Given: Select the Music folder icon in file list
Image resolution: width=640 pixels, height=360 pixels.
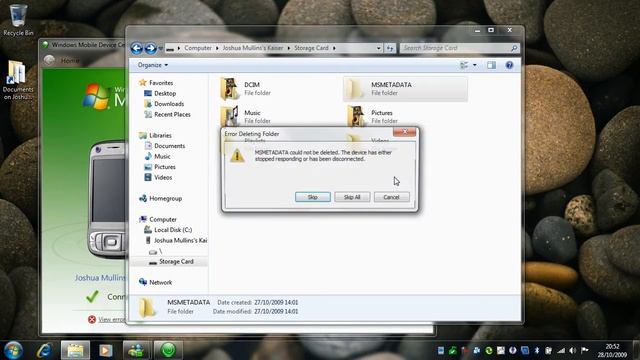Looking at the screenshot, I should (229, 116).
